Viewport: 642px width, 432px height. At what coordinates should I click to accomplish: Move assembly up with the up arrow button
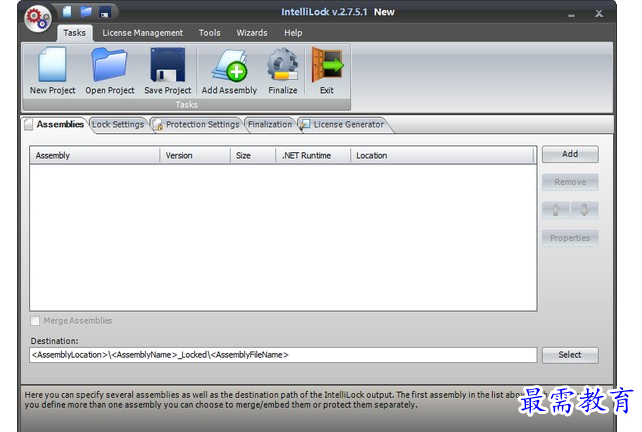click(x=556, y=210)
